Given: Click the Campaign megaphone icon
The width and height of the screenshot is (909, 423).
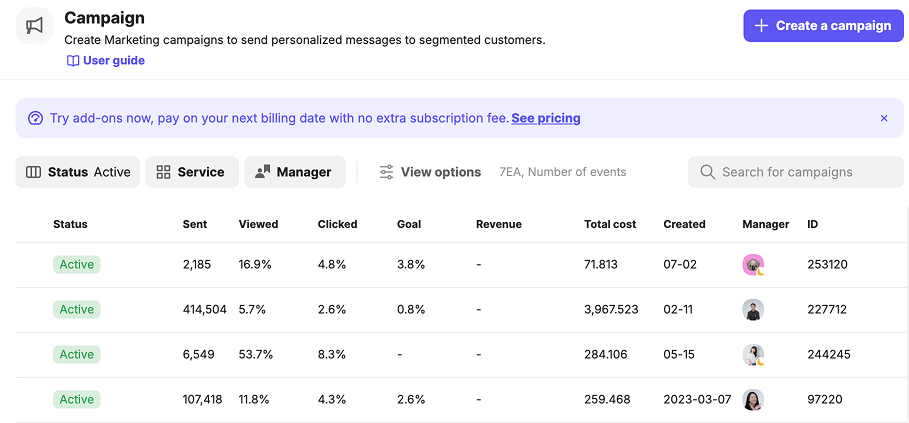Looking at the screenshot, I should 35,26.
